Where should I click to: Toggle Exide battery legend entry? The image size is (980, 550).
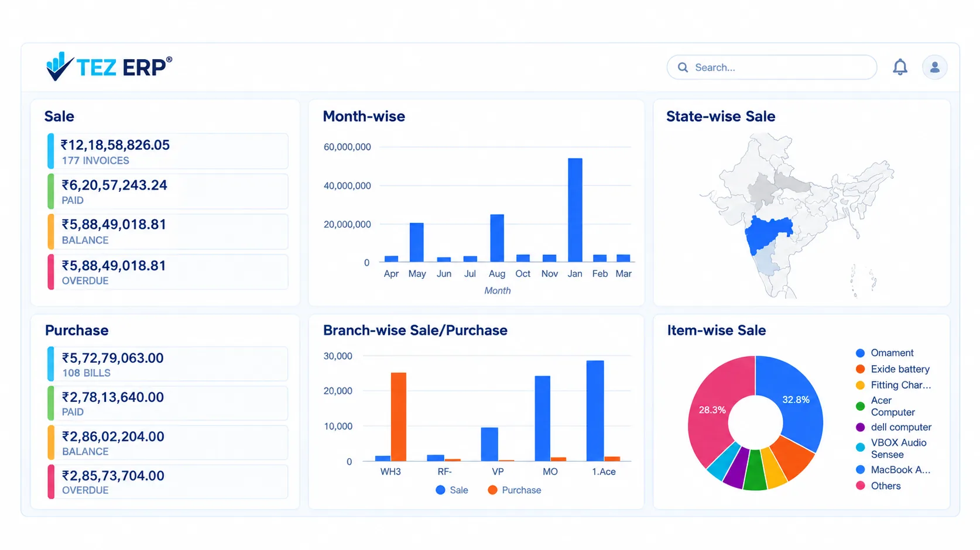(893, 369)
